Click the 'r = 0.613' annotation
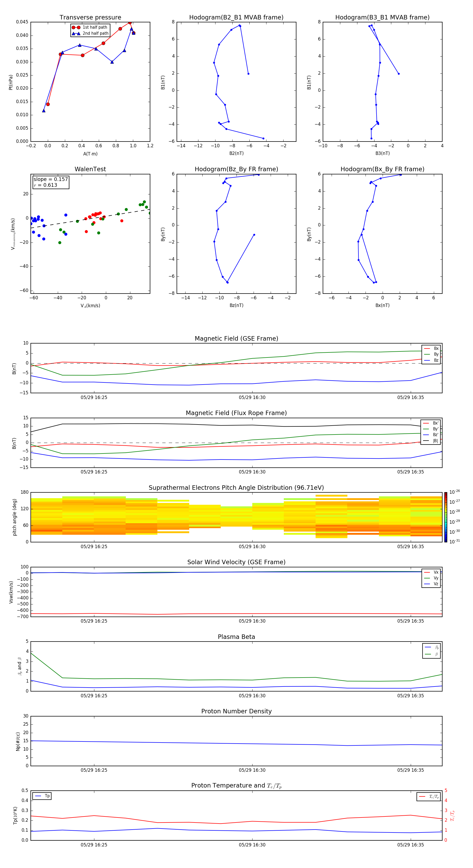Image resolution: width=473 pixels, height=868 pixels. tap(45, 185)
